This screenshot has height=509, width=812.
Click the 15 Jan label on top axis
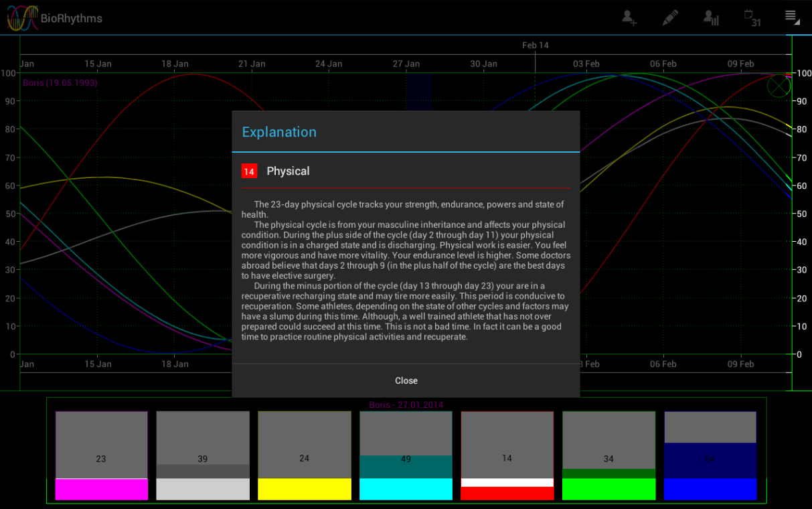point(98,64)
